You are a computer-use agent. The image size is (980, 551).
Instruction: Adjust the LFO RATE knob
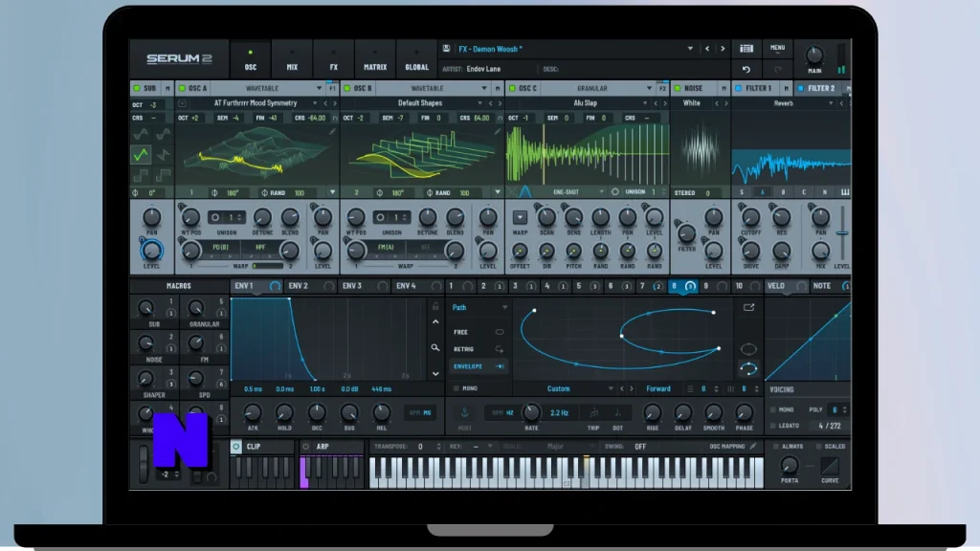(x=531, y=412)
